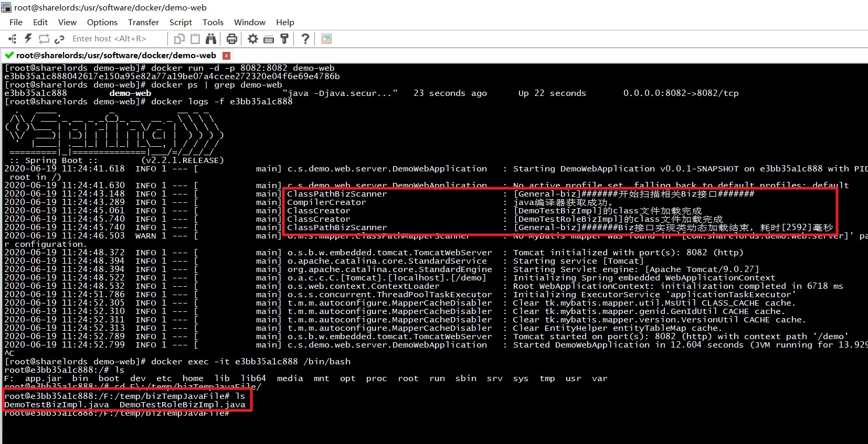Open the Script menu
The image size is (868, 444).
(181, 22)
